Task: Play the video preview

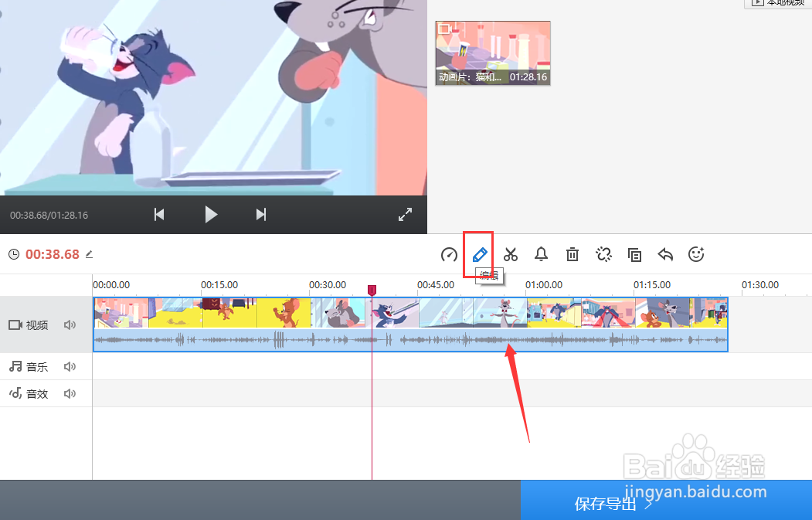Action: (x=211, y=215)
